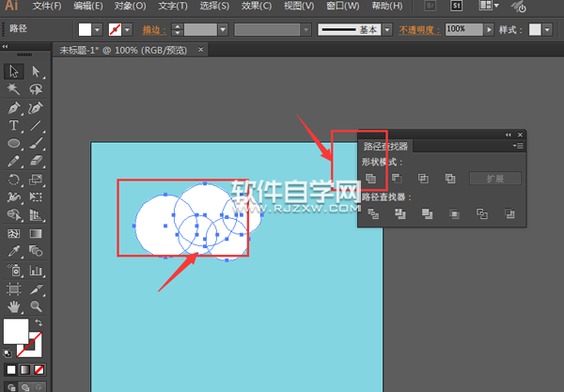Select the Scale tool
The width and height of the screenshot is (564, 392).
point(36,180)
